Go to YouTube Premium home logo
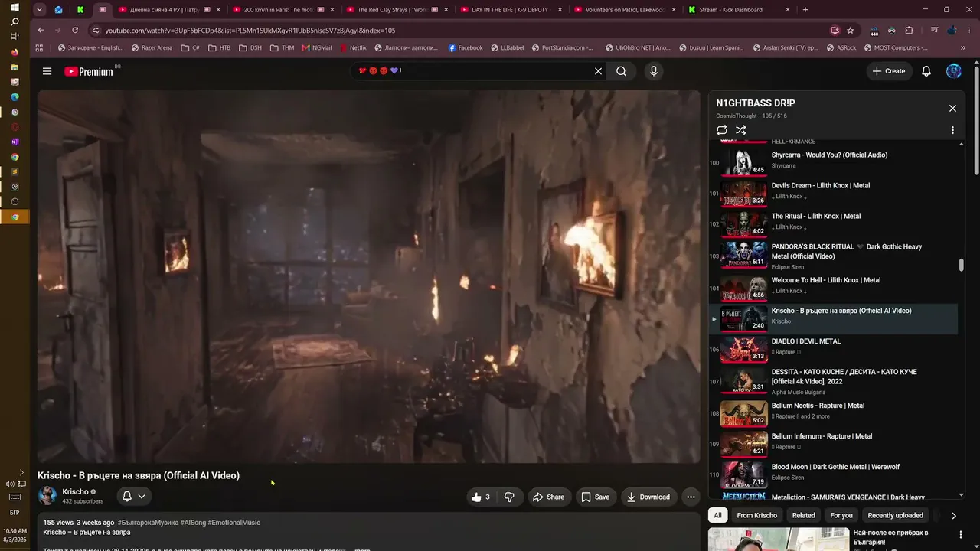 point(89,71)
